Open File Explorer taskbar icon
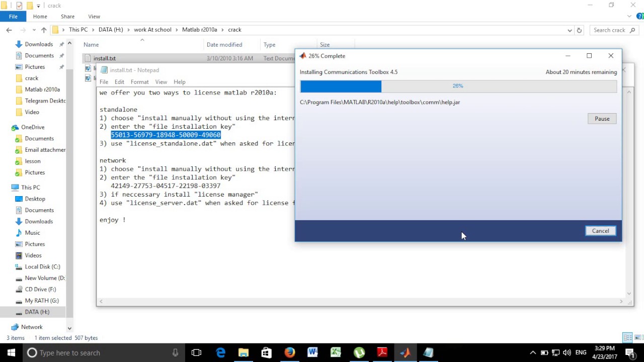 [244, 353]
